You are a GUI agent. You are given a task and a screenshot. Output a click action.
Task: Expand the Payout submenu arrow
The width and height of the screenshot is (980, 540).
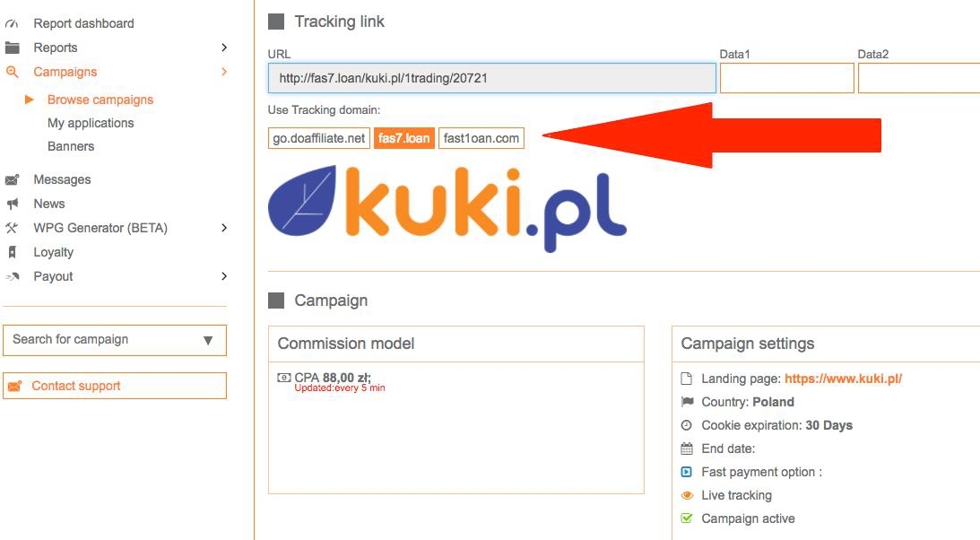coord(224,276)
